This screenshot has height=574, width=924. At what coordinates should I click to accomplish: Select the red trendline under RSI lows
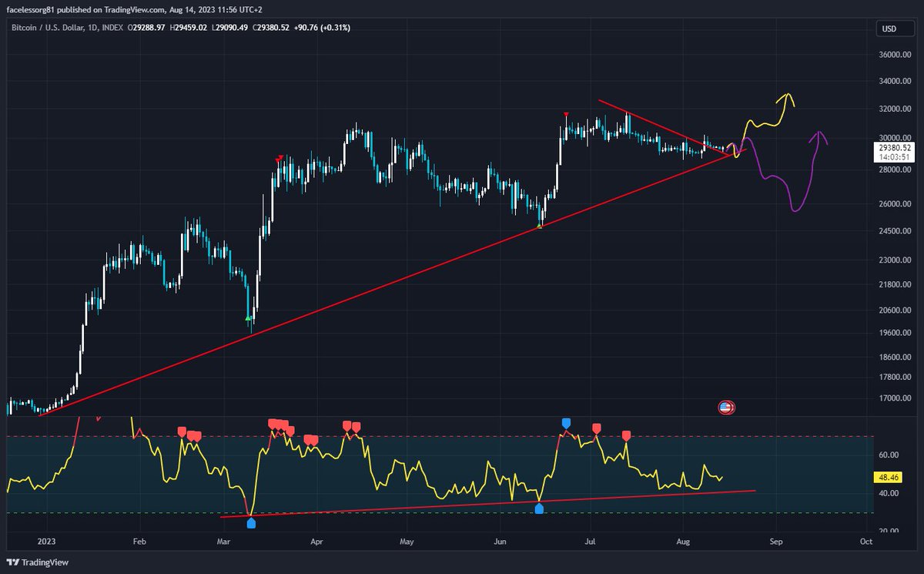click(487, 503)
